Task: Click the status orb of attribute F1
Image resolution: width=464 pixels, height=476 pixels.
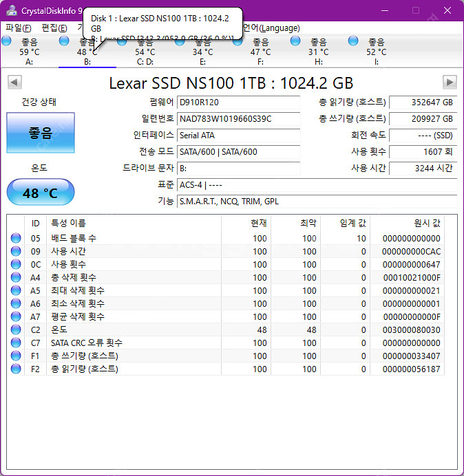Action: tap(16, 356)
